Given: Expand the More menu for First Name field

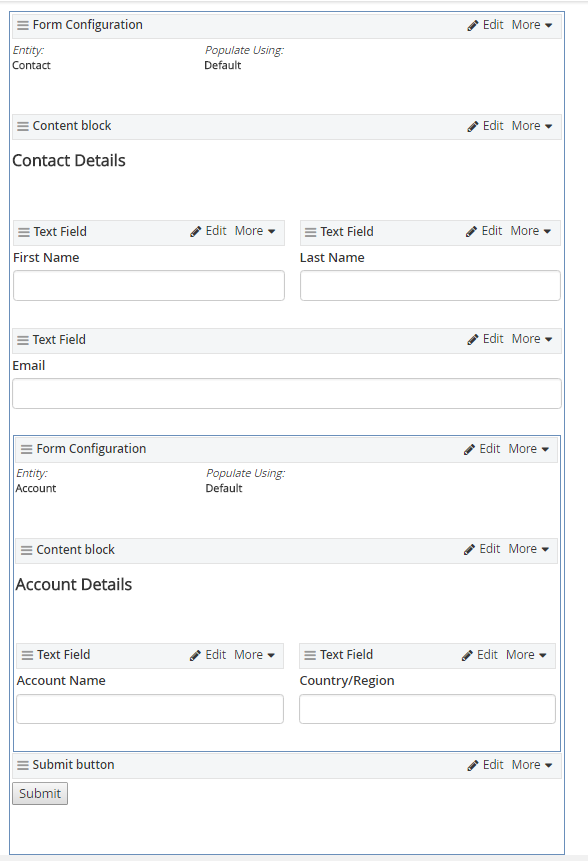Looking at the screenshot, I should 255,231.
